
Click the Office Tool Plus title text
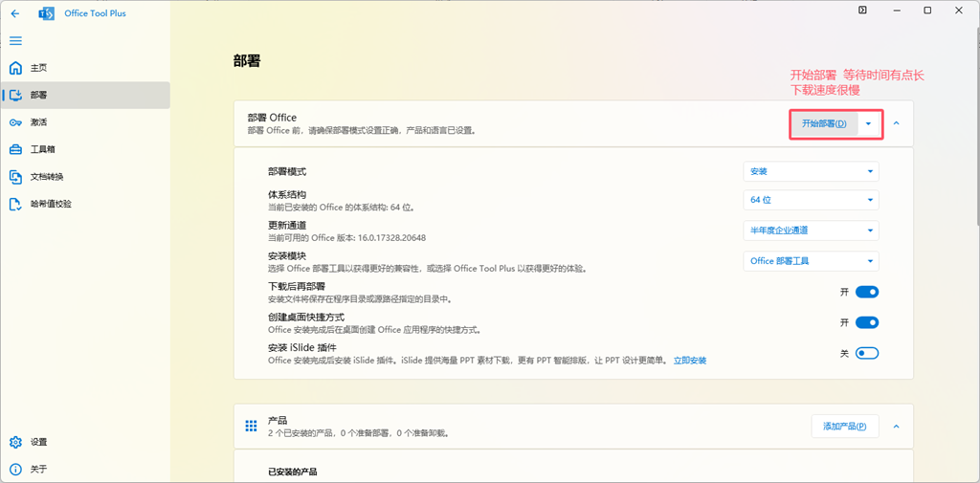95,13
